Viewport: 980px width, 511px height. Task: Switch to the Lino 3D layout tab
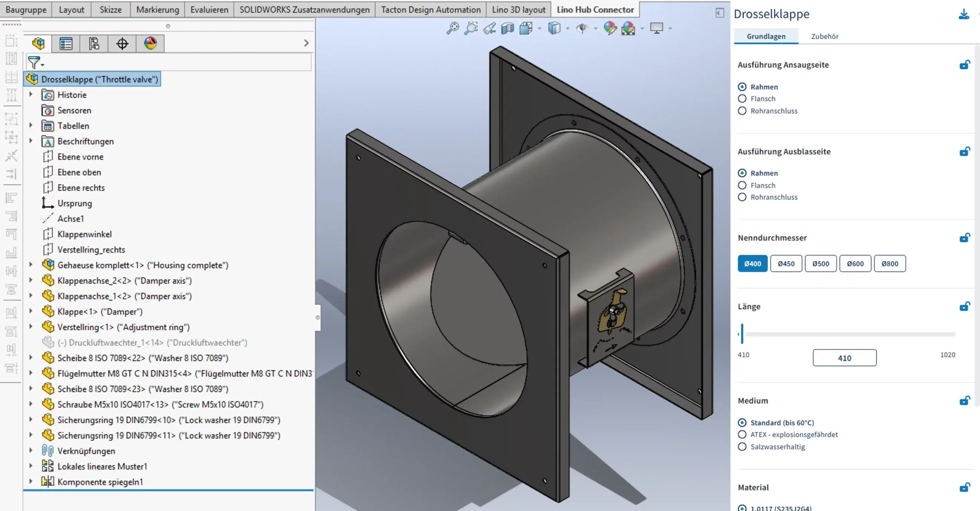[x=519, y=9]
